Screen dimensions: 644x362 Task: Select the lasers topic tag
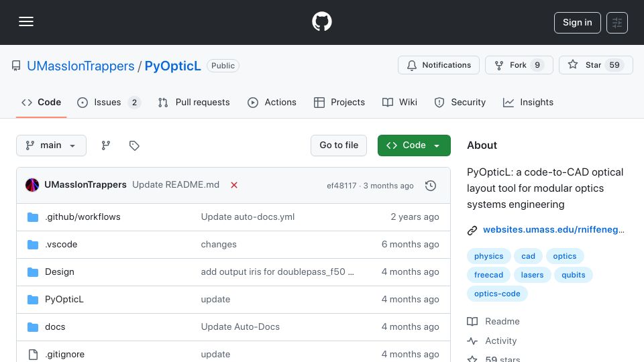532,275
